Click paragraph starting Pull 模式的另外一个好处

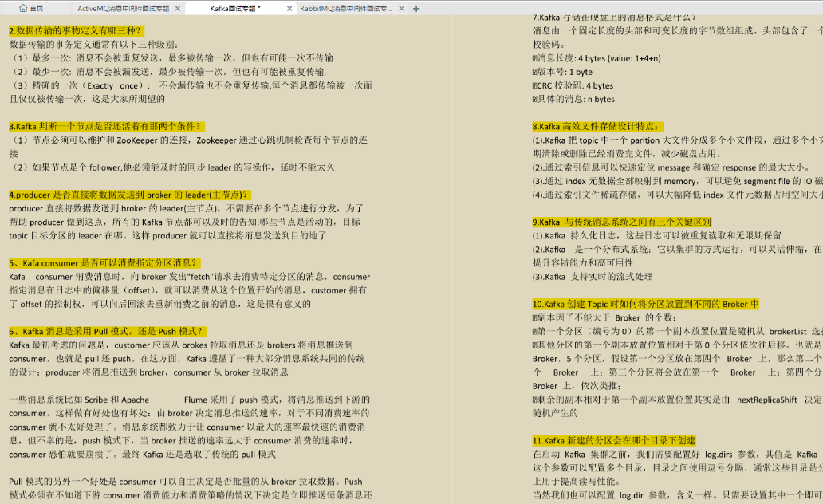pos(191,488)
